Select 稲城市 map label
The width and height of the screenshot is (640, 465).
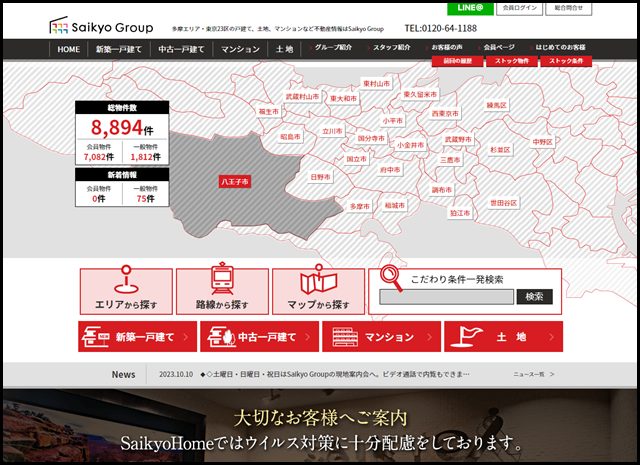click(x=395, y=205)
